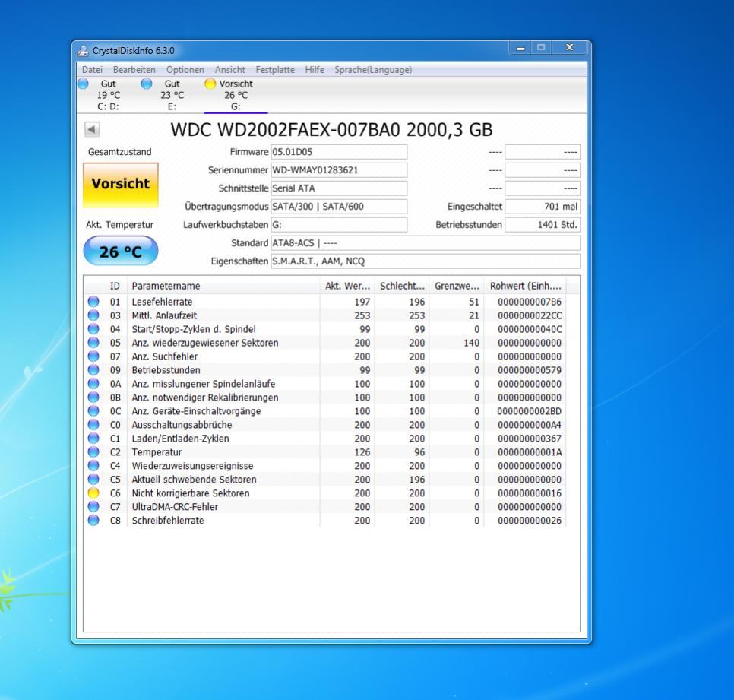Screen dimensions: 734x700
Task: Open the Hilfe menu
Action: (315, 70)
